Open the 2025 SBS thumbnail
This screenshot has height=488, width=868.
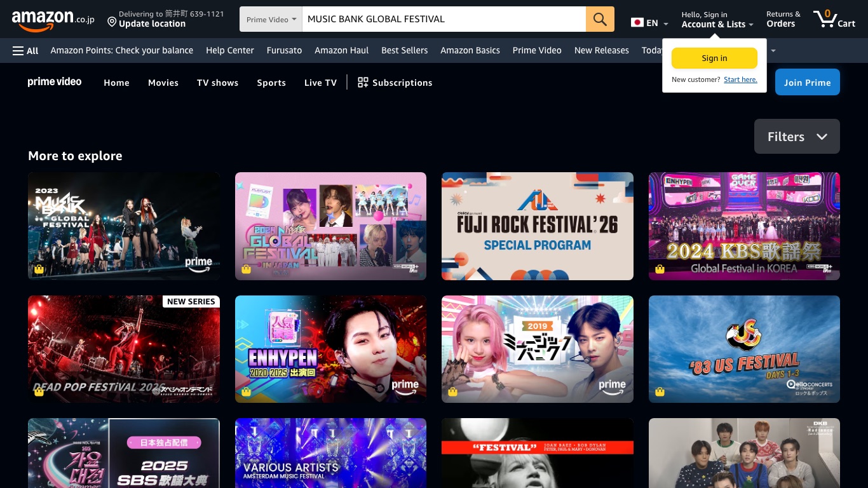click(x=124, y=453)
